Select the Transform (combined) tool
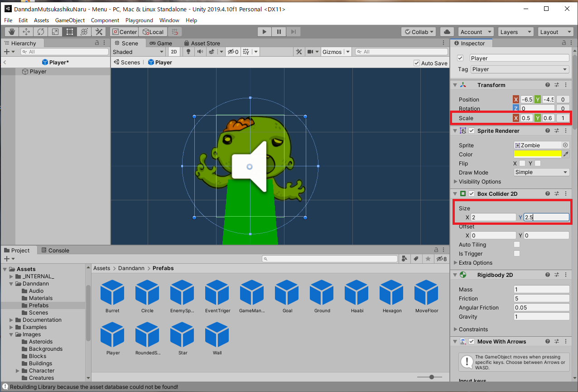This screenshot has width=578, height=392. [84, 32]
